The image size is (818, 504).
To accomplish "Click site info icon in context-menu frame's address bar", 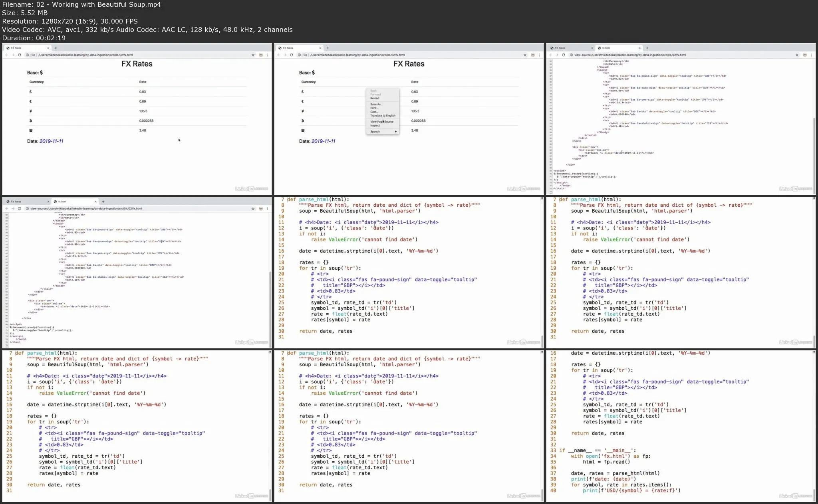I will pyautogui.click(x=299, y=55).
